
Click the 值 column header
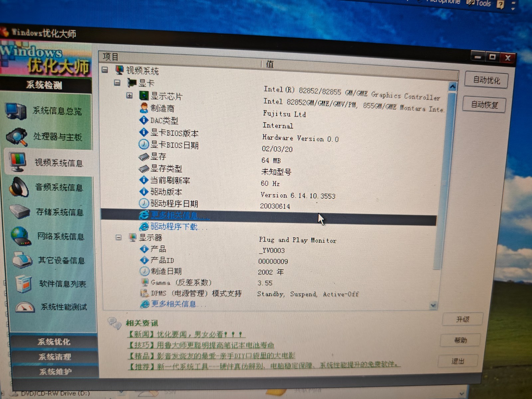[x=270, y=64]
